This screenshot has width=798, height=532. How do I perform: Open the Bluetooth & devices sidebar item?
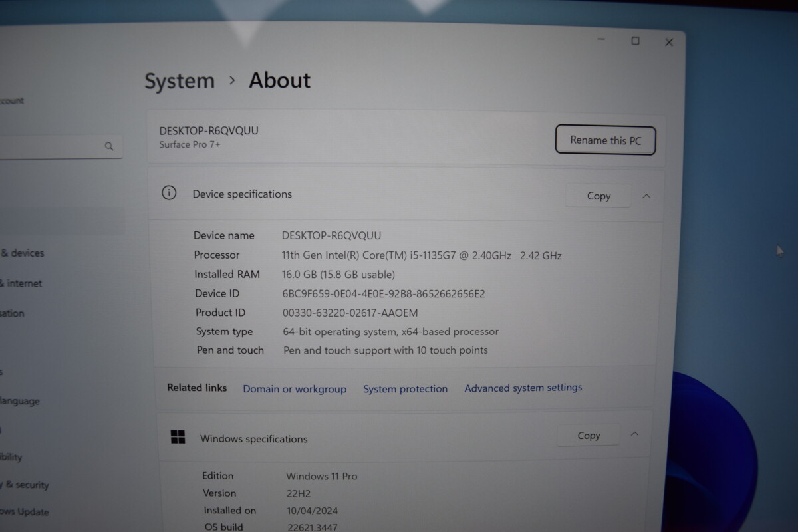[x=23, y=253]
